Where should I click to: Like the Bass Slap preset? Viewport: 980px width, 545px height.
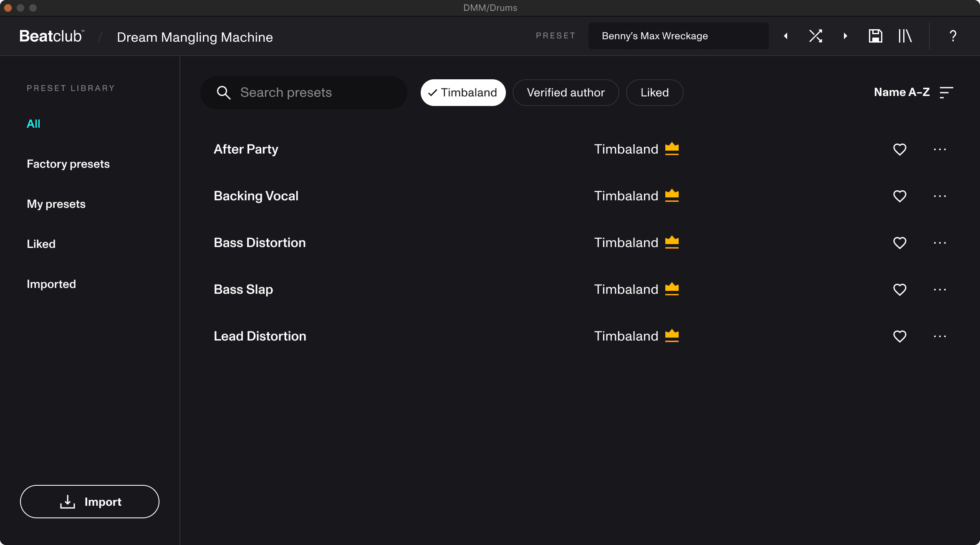pos(899,290)
